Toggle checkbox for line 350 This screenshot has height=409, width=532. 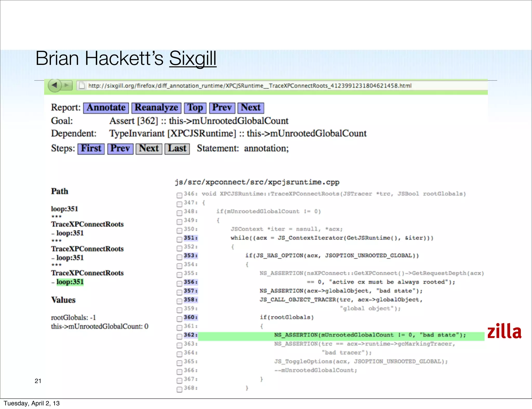pyautogui.click(x=179, y=230)
